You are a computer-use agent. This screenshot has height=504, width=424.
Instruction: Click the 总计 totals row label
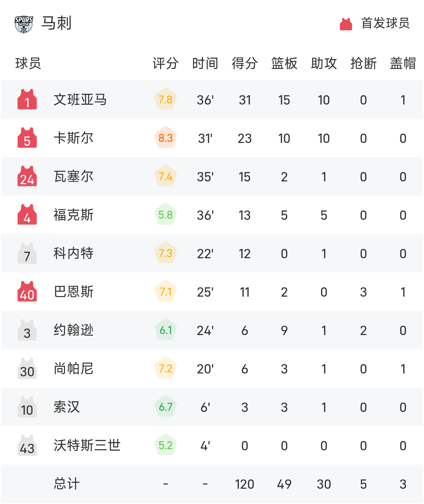click(67, 484)
